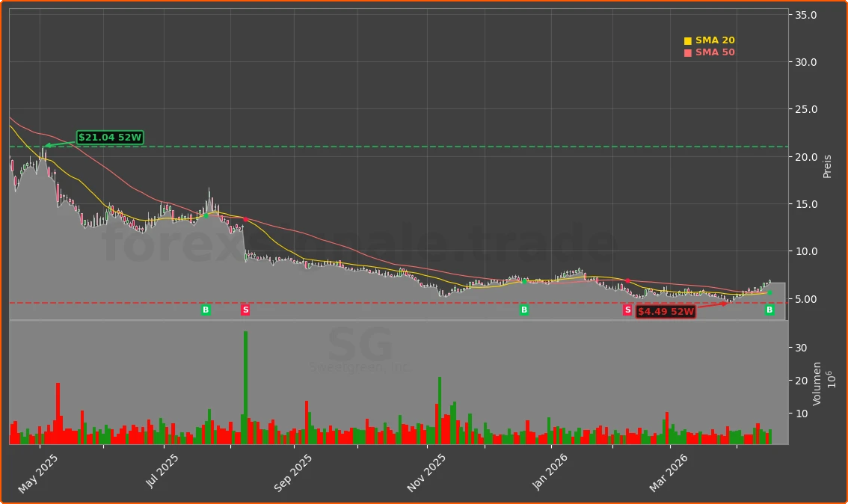Image resolution: width=848 pixels, height=504 pixels.
Task: Click the "$4.49 52W" low label
Action: (665, 312)
